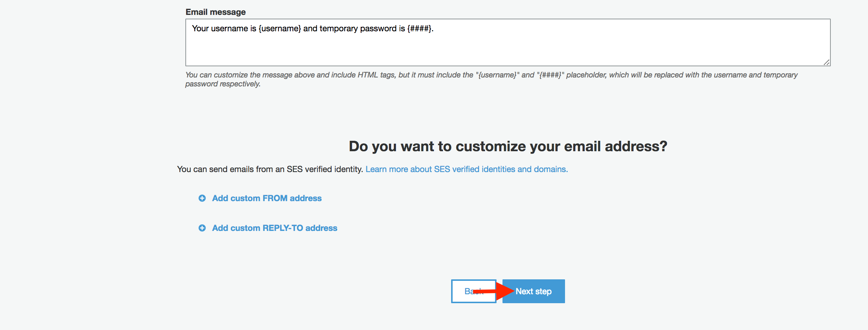This screenshot has width=868, height=330.
Task: Click the SES verified identity description sentence
Action: 270,169
